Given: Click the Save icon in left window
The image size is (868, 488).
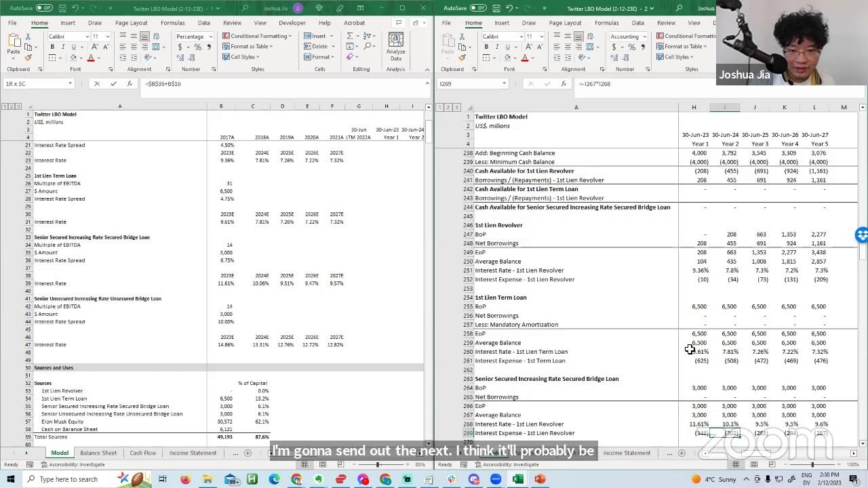Looking at the screenshot, I should click(x=62, y=7).
